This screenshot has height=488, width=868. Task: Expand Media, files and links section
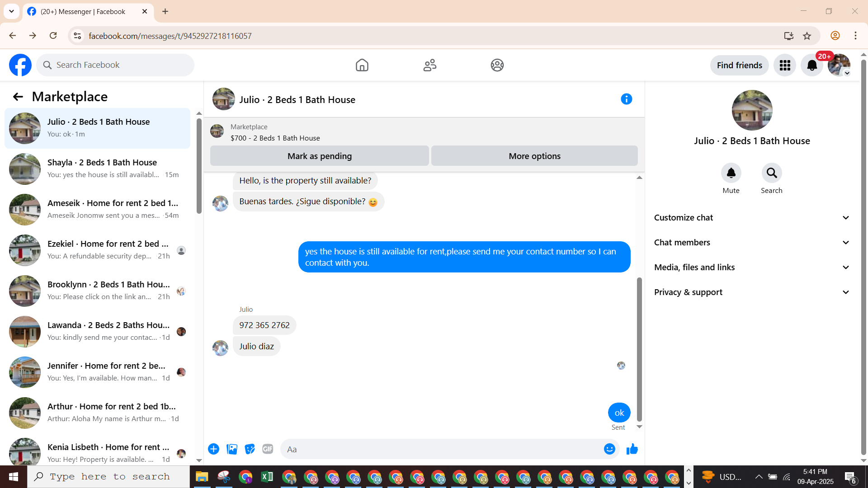[x=752, y=267]
